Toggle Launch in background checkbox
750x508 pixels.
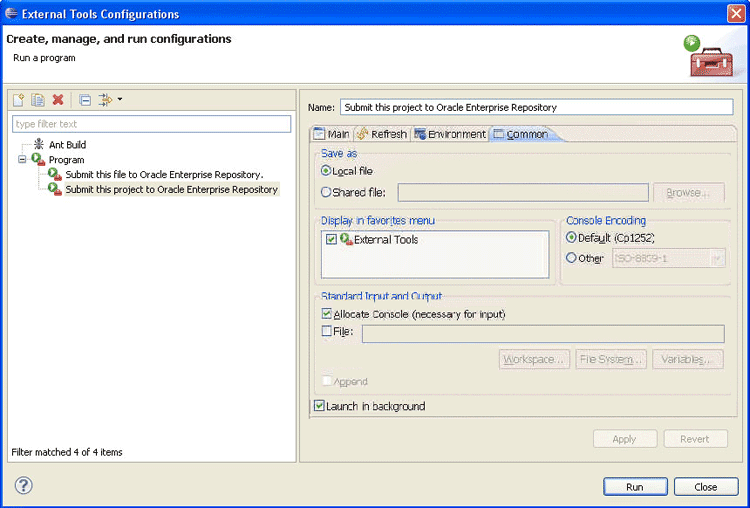(319, 406)
